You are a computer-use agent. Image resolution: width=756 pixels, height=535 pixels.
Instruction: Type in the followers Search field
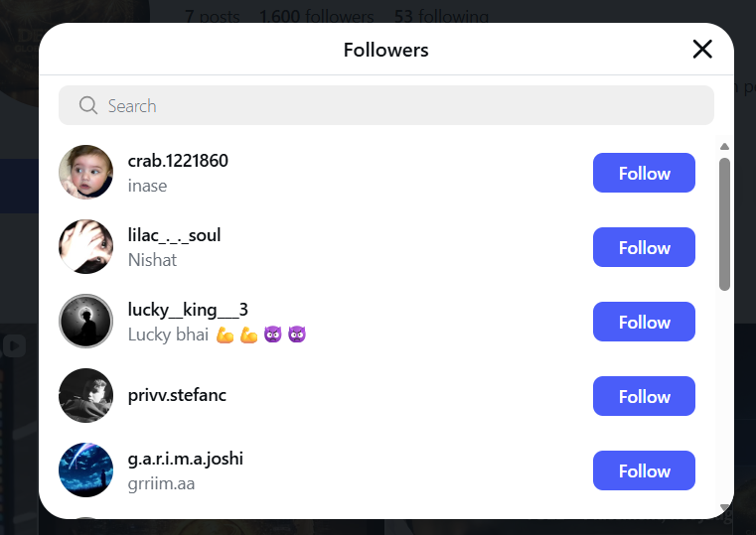pyautogui.click(x=397, y=105)
